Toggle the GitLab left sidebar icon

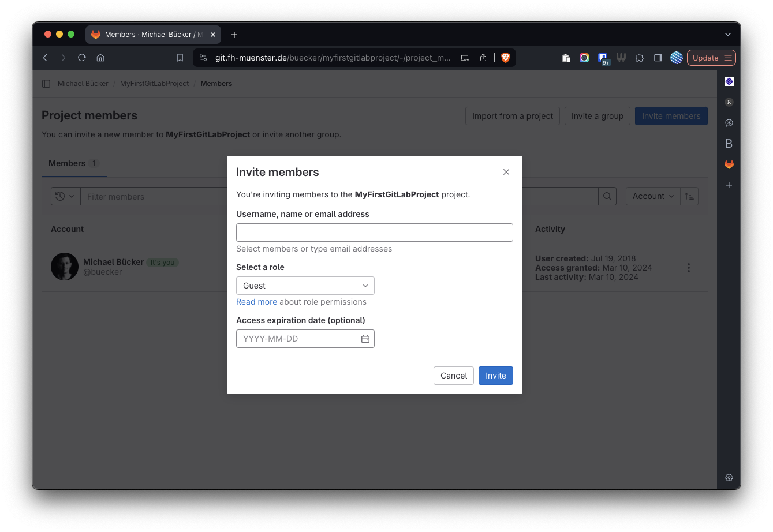46,84
